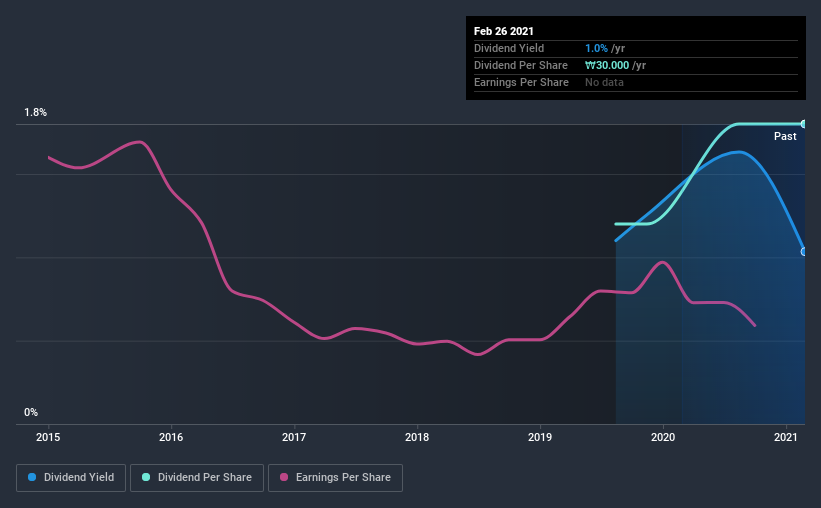The width and height of the screenshot is (821, 508).
Task: Select the 2019 x-axis year label
Action: point(540,437)
